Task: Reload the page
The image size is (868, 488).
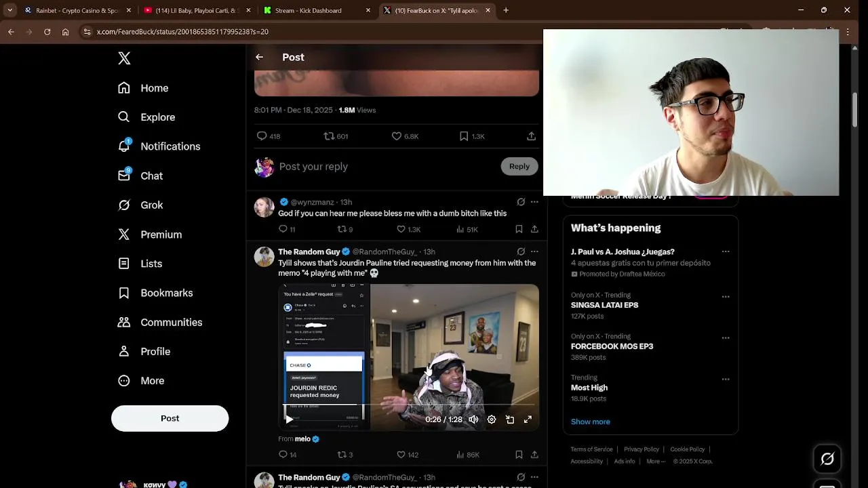Action: tap(47, 32)
